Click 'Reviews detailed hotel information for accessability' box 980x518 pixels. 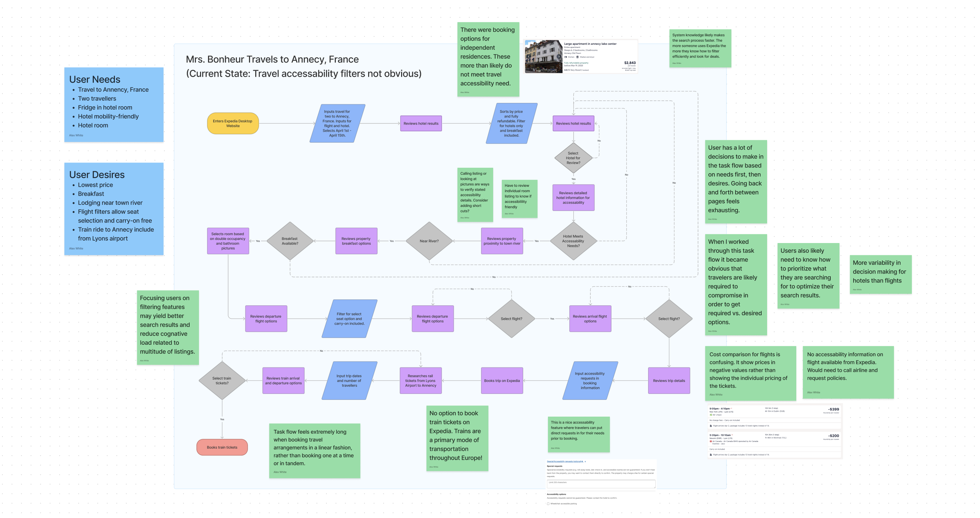(x=573, y=198)
